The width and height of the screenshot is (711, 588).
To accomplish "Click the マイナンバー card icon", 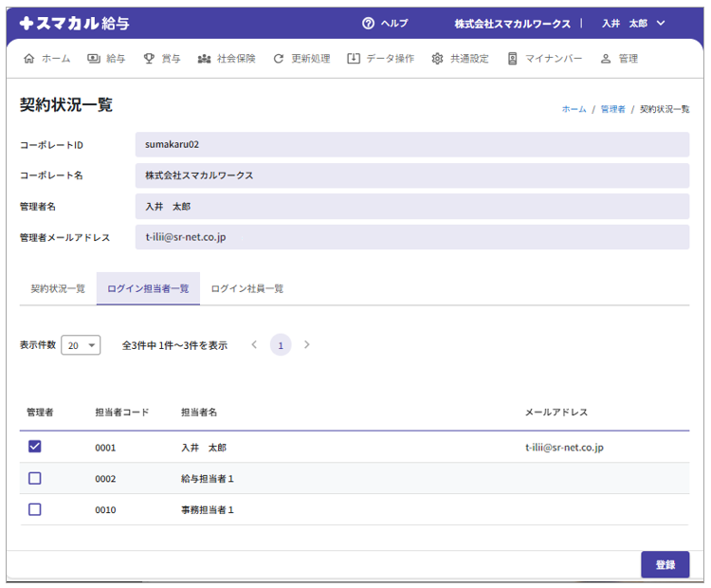I will pyautogui.click(x=513, y=59).
